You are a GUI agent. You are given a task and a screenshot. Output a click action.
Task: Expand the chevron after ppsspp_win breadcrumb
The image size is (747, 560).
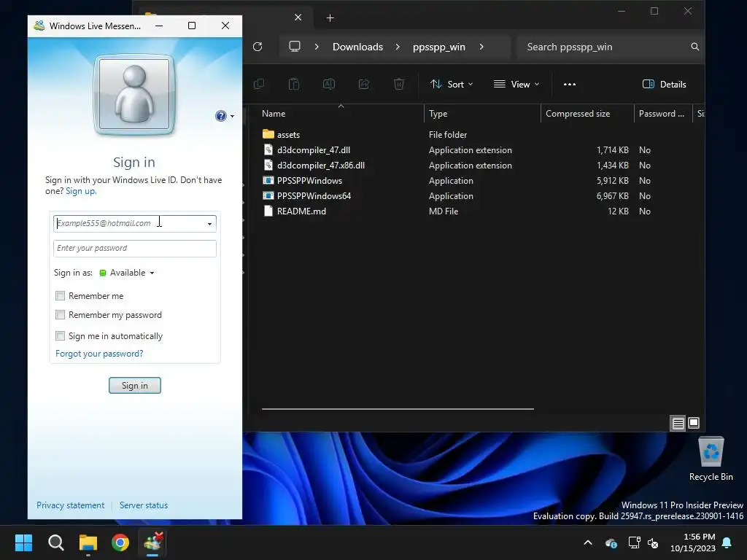coord(481,47)
